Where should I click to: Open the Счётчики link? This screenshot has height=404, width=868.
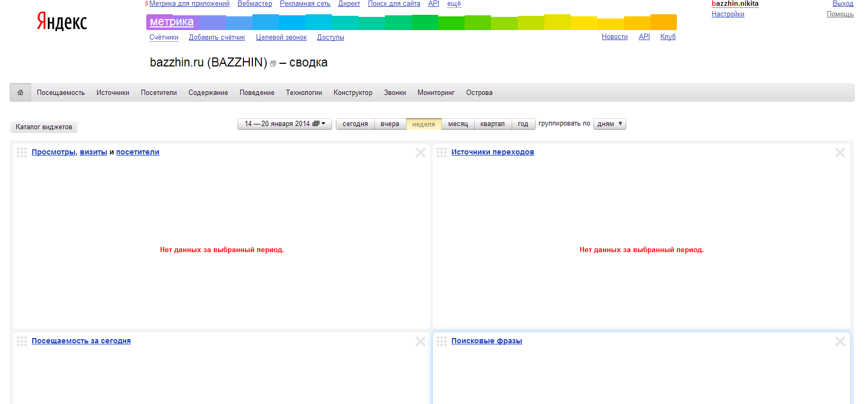point(164,37)
